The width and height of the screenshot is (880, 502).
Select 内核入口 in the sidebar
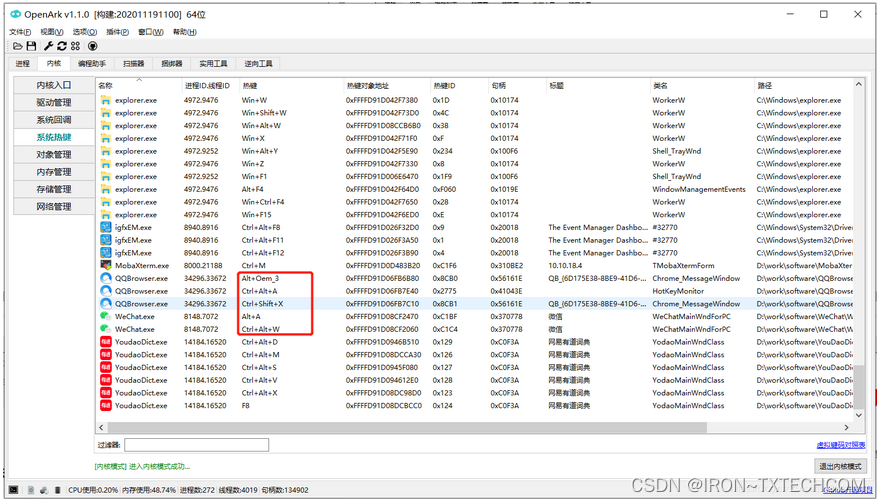[x=54, y=85]
